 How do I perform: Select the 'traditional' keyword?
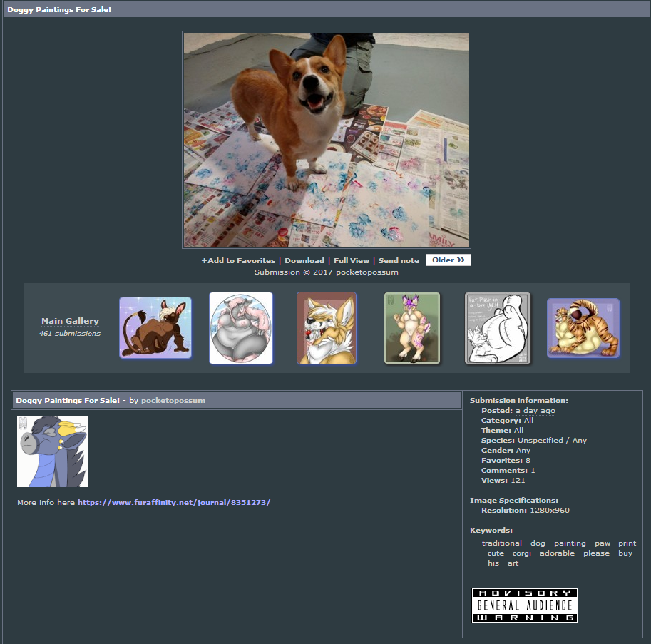click(501, 543)
